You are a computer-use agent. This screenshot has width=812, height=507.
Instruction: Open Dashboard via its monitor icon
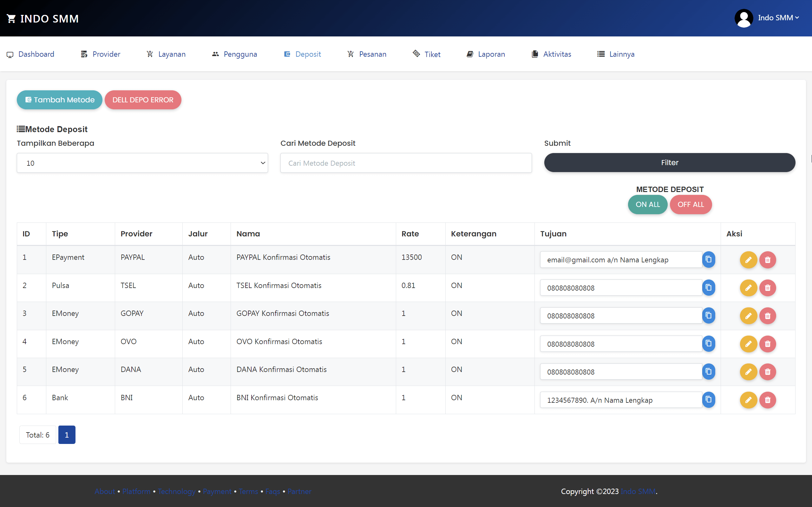[x=10, y=54]
